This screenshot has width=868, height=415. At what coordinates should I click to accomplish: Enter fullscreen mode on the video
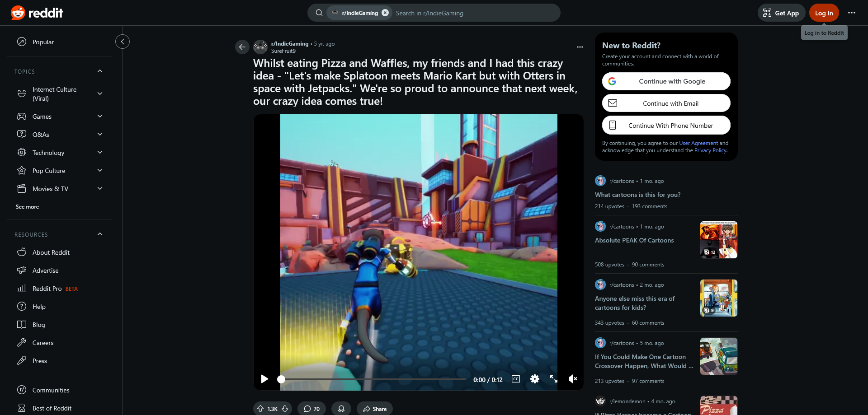553,379
